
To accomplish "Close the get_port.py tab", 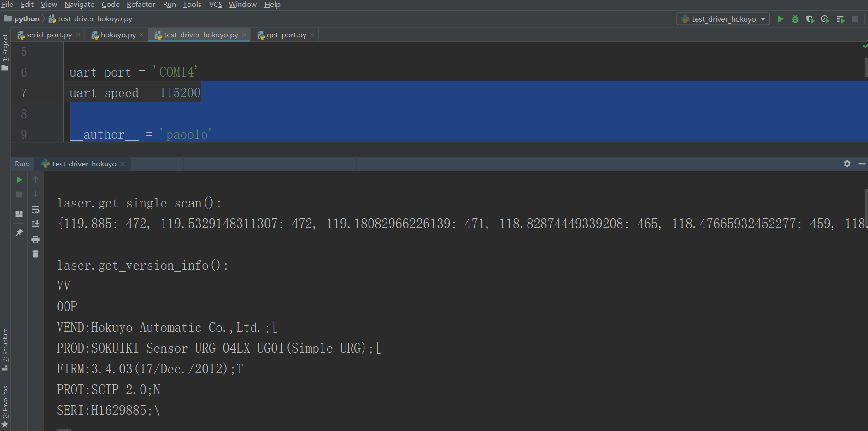I will coord(312,35).
